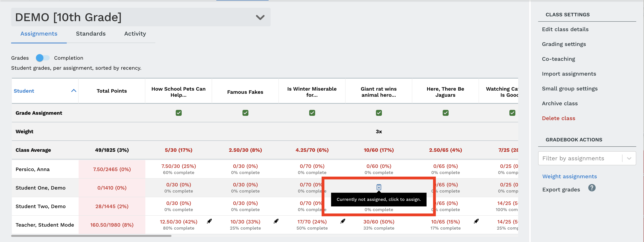Click Persico Anna's 0/60 (0%) grade
Image resolution: width=644 pixels, height=242 pixels.
click(379, 166)
